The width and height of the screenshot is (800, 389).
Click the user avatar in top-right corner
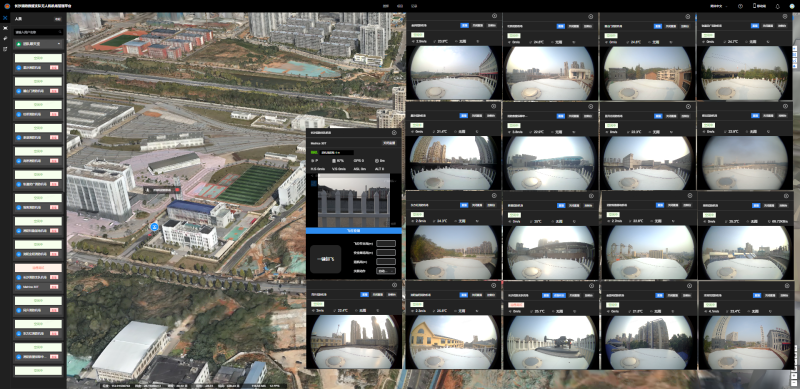(x=792, y=6)
